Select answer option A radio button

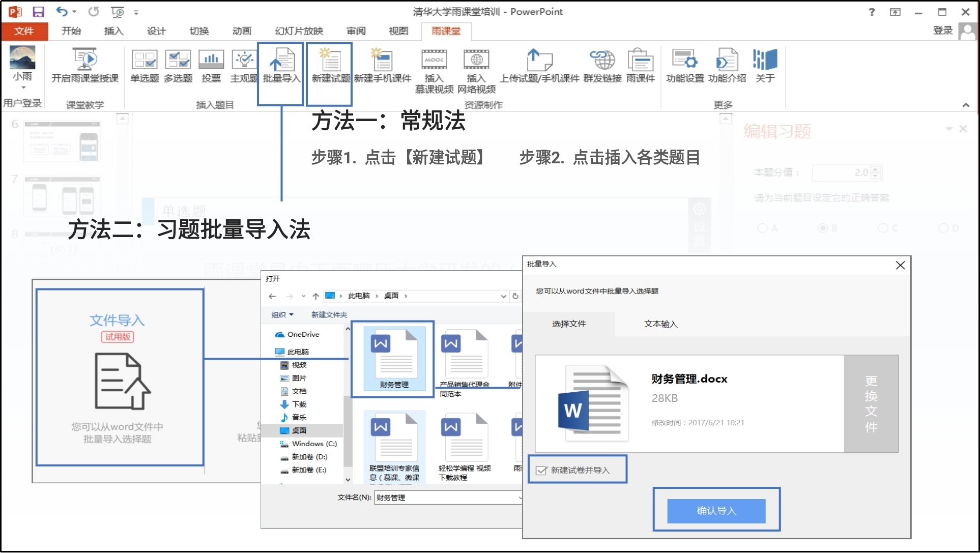(x=762, y=228)
